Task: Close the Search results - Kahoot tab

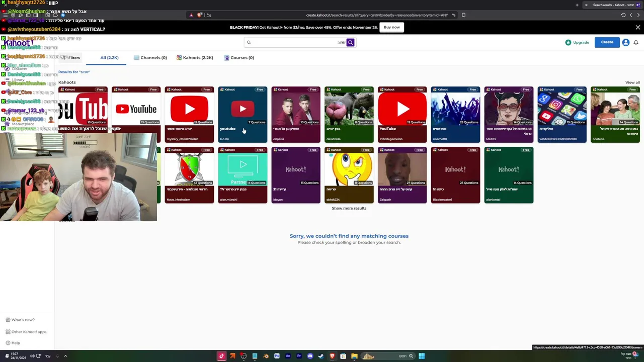Action: coord(586,5)
